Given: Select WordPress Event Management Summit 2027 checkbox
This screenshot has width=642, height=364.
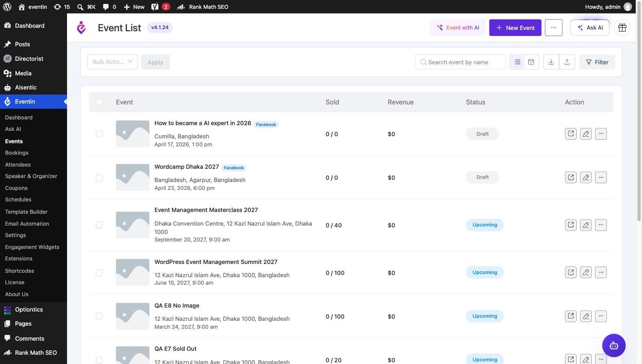Looking at the screenshot, I should coord(99,273).
